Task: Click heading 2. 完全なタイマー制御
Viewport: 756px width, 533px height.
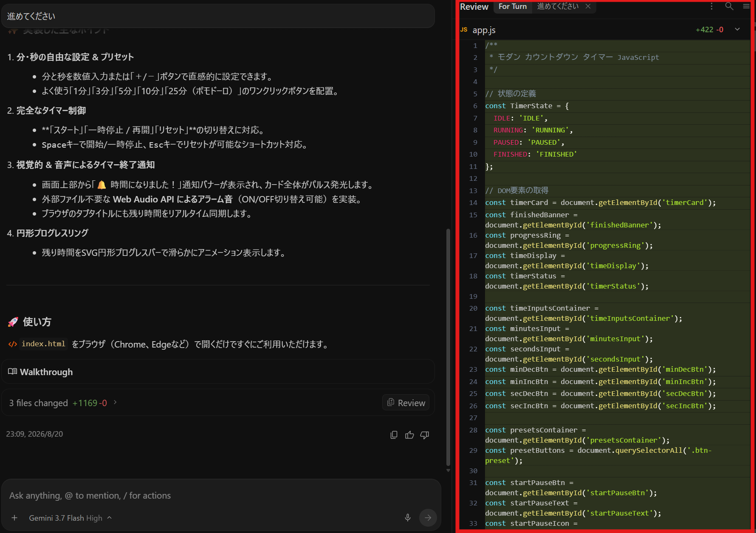Action: [x=47, y=110]
